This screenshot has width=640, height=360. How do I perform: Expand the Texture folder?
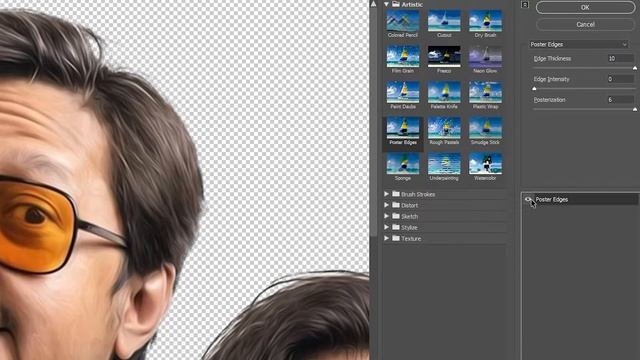386,238
